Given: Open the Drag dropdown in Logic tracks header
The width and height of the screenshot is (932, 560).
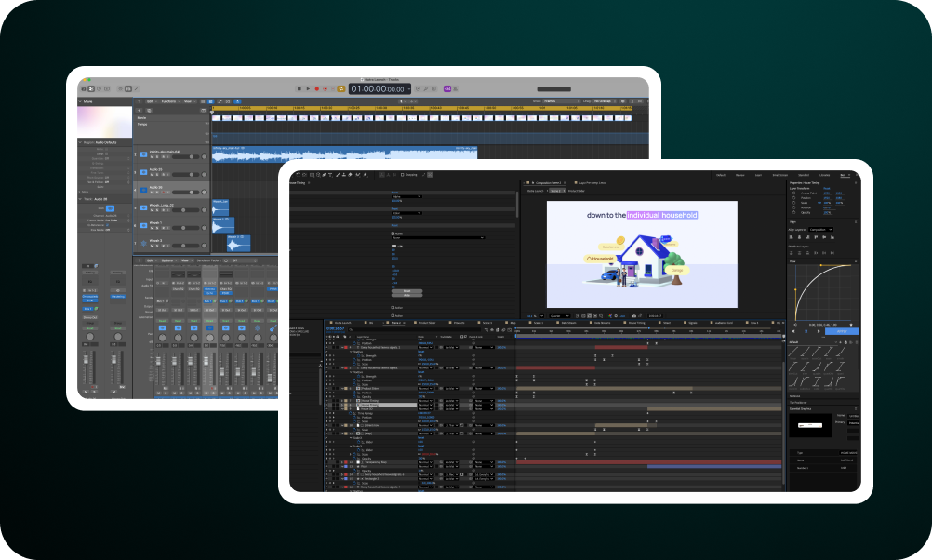Looking at the screenshot, I should point(605,101).
